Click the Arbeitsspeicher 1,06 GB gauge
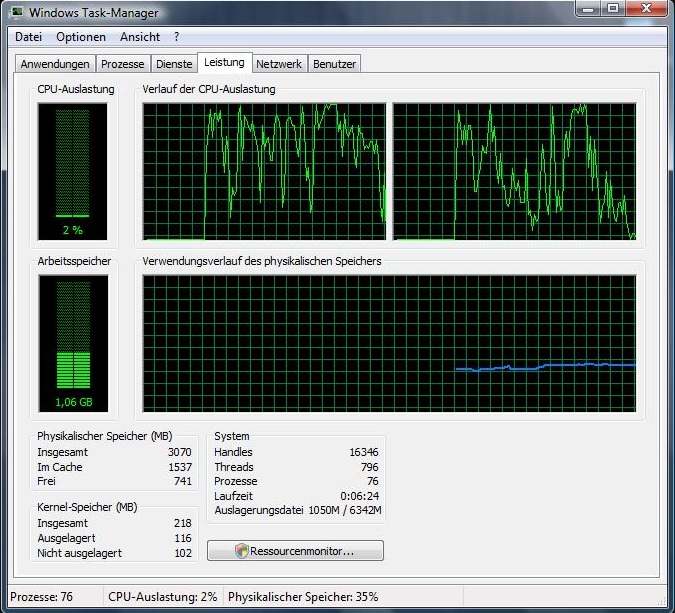This screenshot has width=675, height=613. [x=73, y=344]
